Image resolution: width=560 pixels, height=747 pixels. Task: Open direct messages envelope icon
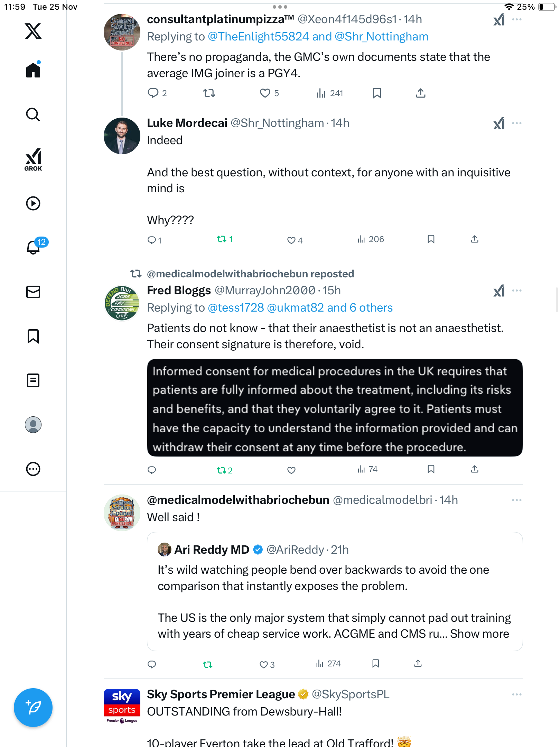[33, 292]
